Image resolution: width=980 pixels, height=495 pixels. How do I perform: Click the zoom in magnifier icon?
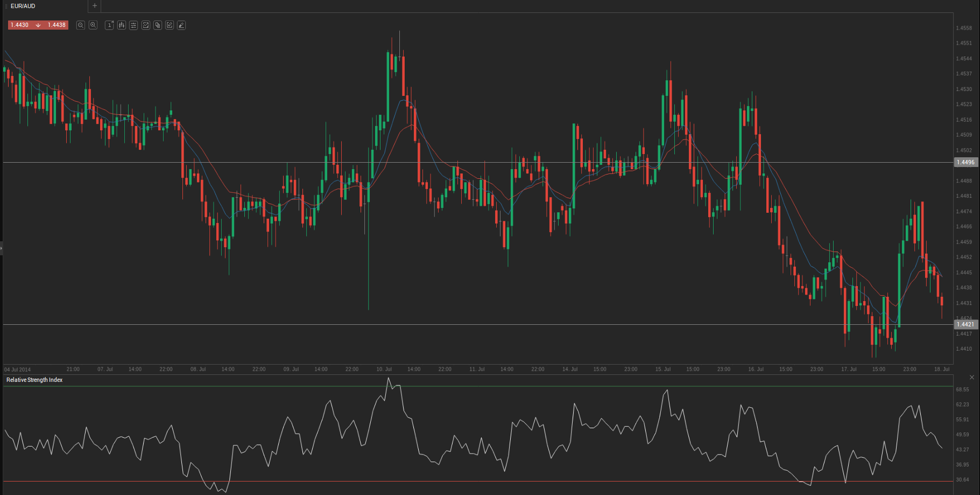[x=93, y=25]
